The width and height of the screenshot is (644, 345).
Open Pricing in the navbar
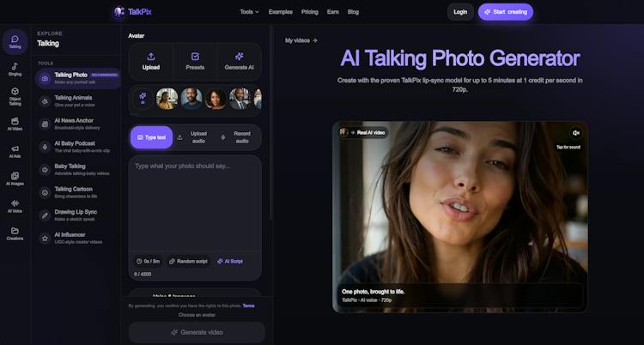click(x=310, y=12)
